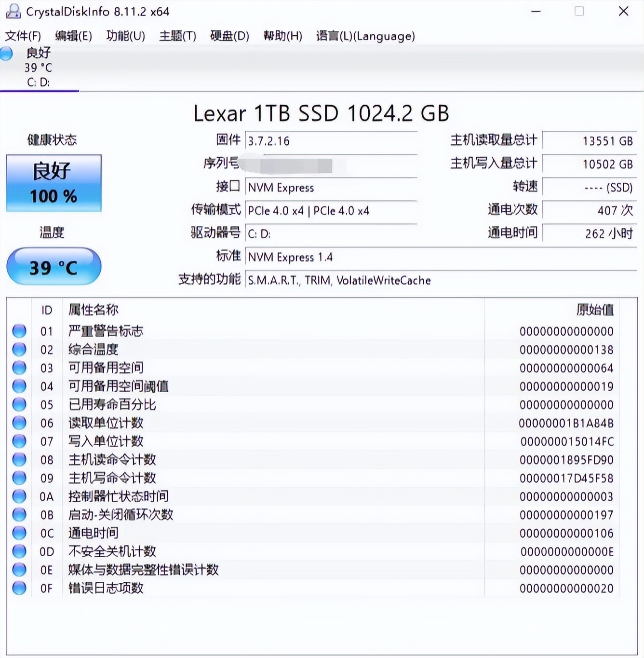644x658 pixels.
Task: Click the blue status icon for 综合温度
Action: 19,349
